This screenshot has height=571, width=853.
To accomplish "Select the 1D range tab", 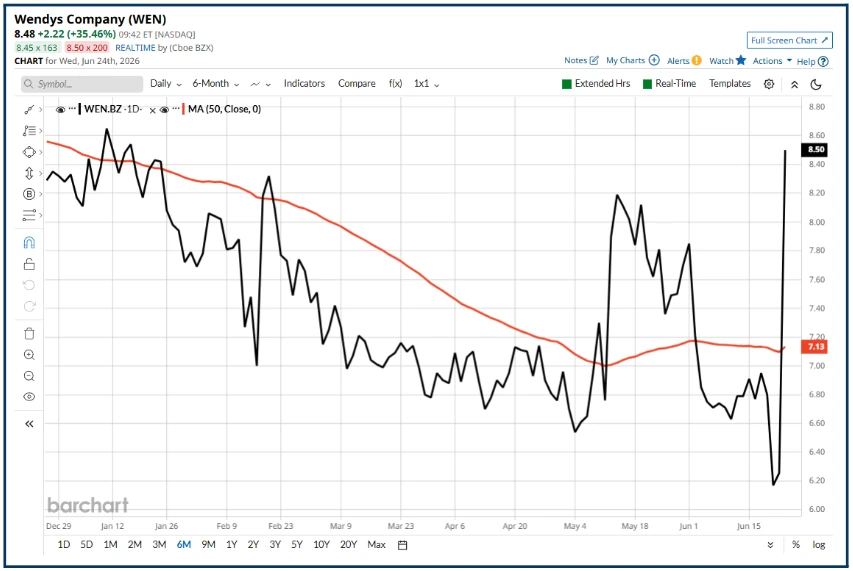I will pyautogui.click(x=64, y=545).
